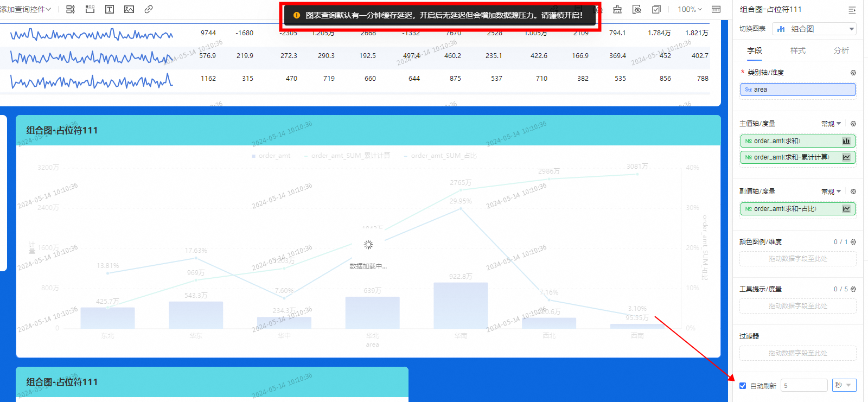Image resolution: width=868 pixels, height=402 pixels.
Task: Click the checkbox-style icon in top toolbar
Action: click(x=656, y=9)
